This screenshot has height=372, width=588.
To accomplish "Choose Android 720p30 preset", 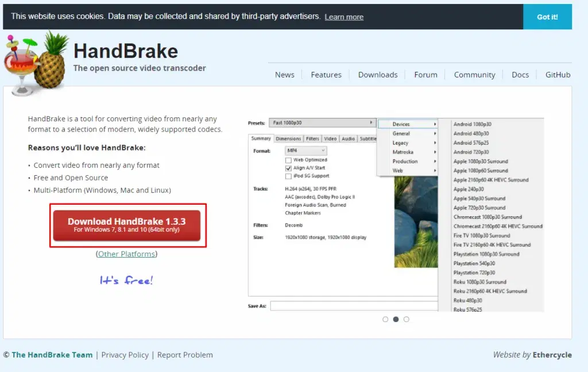I will click(x=471, y=152).
